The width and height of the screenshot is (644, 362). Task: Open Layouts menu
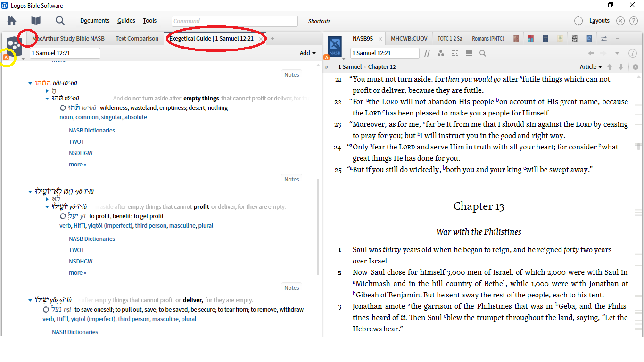click(x=599, y=21)
